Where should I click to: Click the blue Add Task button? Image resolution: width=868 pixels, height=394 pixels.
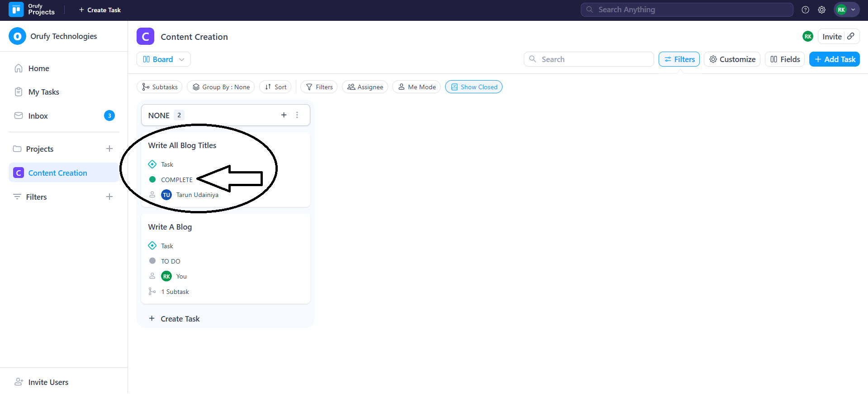[834, 59]
